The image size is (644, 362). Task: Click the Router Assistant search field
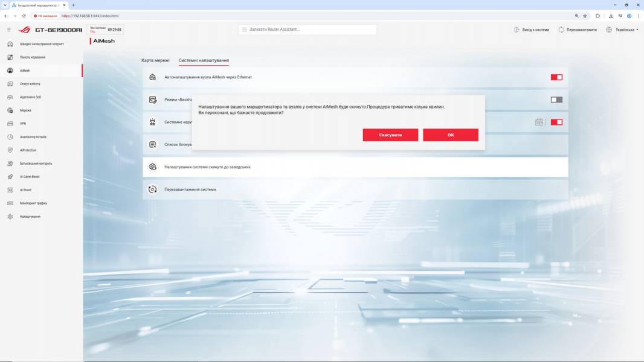[x=308, y=30]
